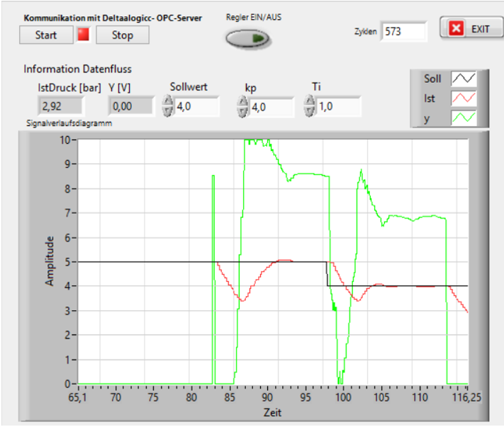This screenshot has width=504, height=427.
Task: Click the Zyklen counter field
Action: pyautogui.click(x=404, y=31)
